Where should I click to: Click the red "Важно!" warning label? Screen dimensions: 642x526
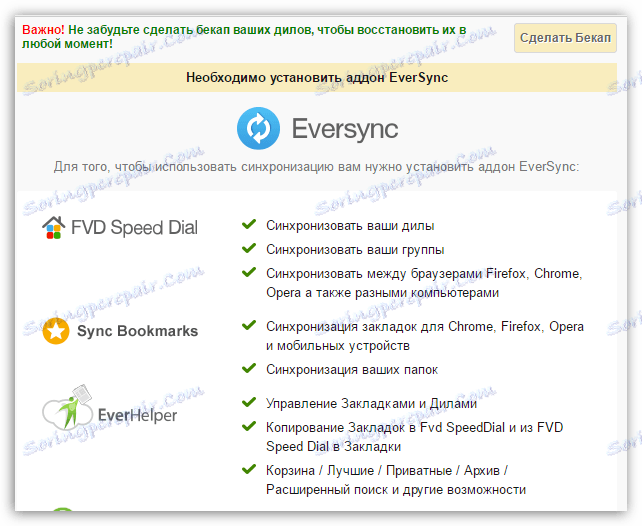click(43, 30)
